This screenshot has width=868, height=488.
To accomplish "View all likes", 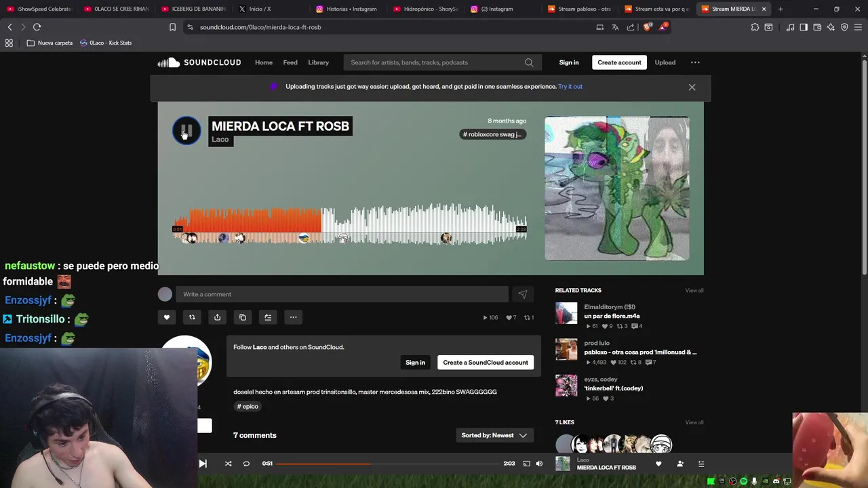I will point(694,423).
